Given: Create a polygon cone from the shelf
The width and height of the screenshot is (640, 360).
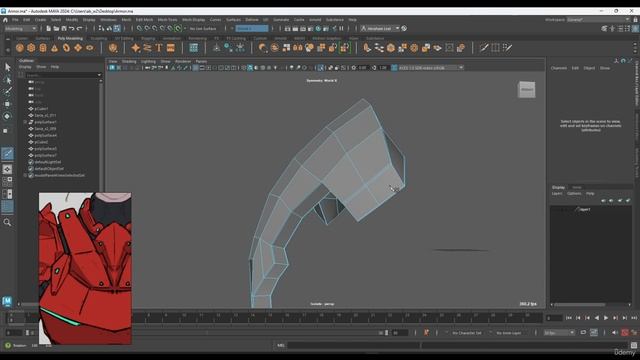Looking at the screenshot, I should 54,48.
